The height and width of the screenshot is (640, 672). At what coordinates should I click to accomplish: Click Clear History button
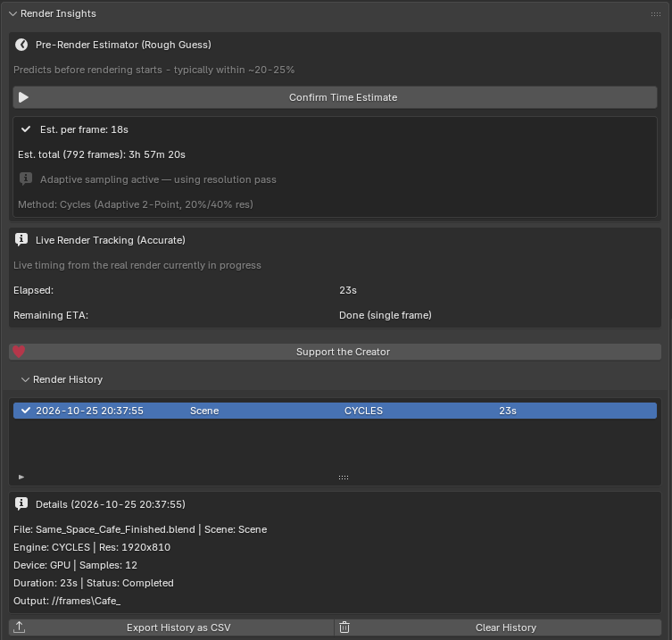coord(498,628)
